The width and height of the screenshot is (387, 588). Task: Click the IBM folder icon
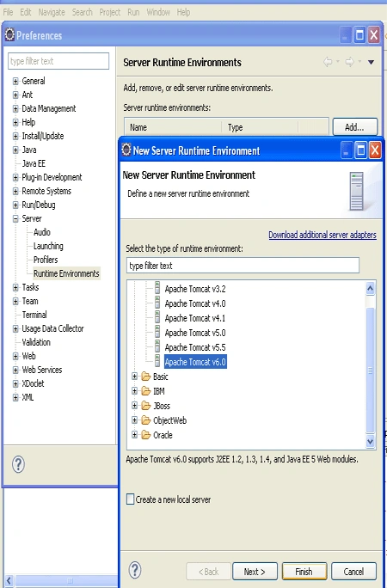146,391
